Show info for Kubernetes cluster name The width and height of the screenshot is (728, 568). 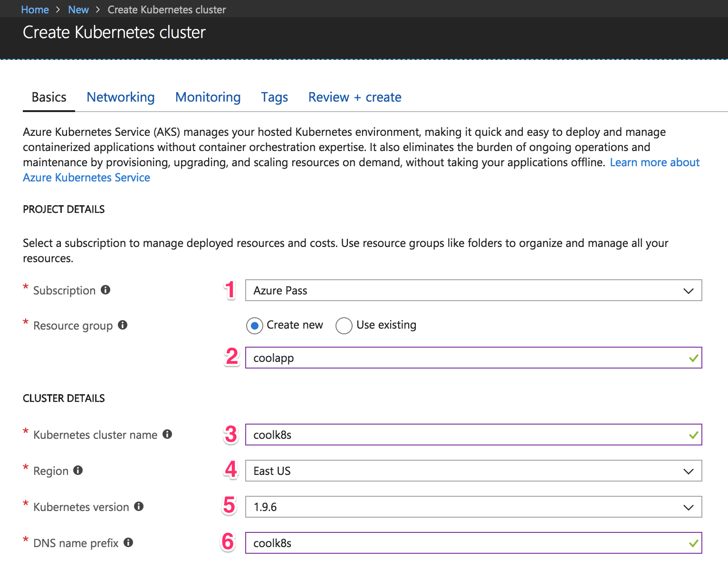[x=167, y=434]
